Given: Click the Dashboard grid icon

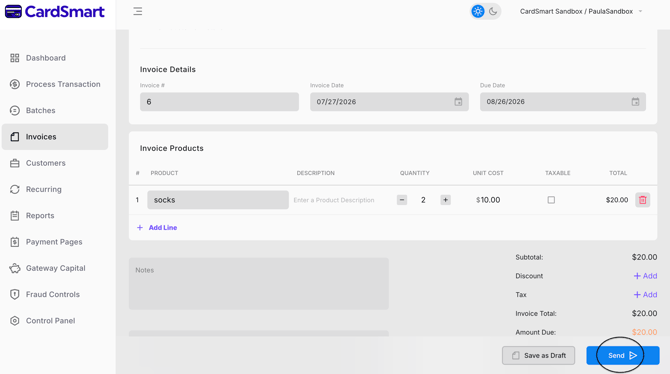Looking at the screenshot, I should tap(15, 58).
